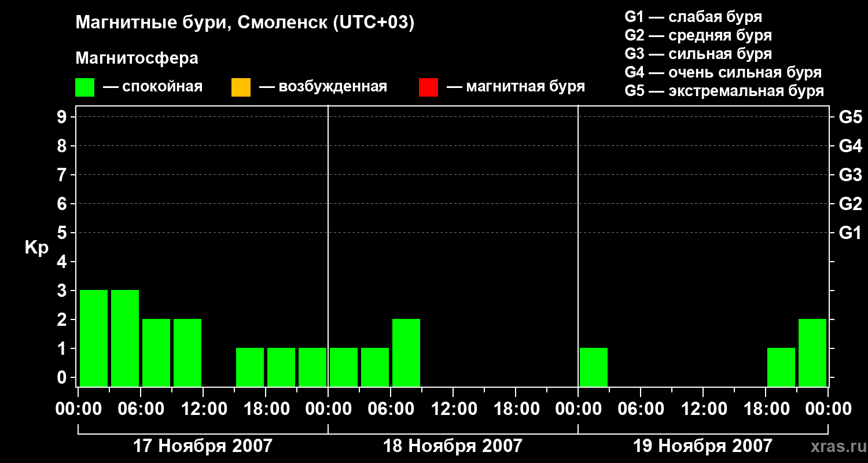Select the last Kp 2 bar on 19 November
Image resolution: width=868 pixels, height=463 pixels.
point(812,352)
